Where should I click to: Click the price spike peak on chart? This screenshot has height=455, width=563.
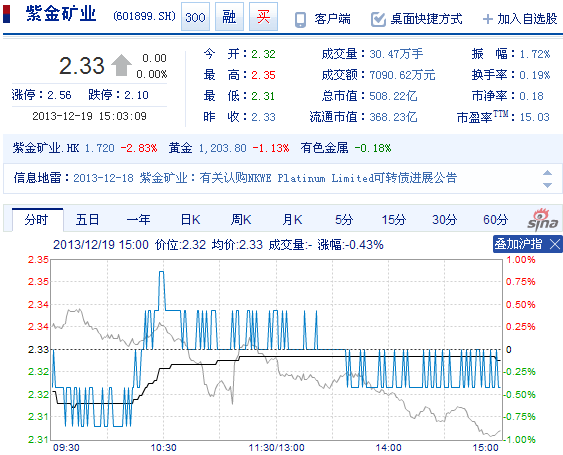162,272
